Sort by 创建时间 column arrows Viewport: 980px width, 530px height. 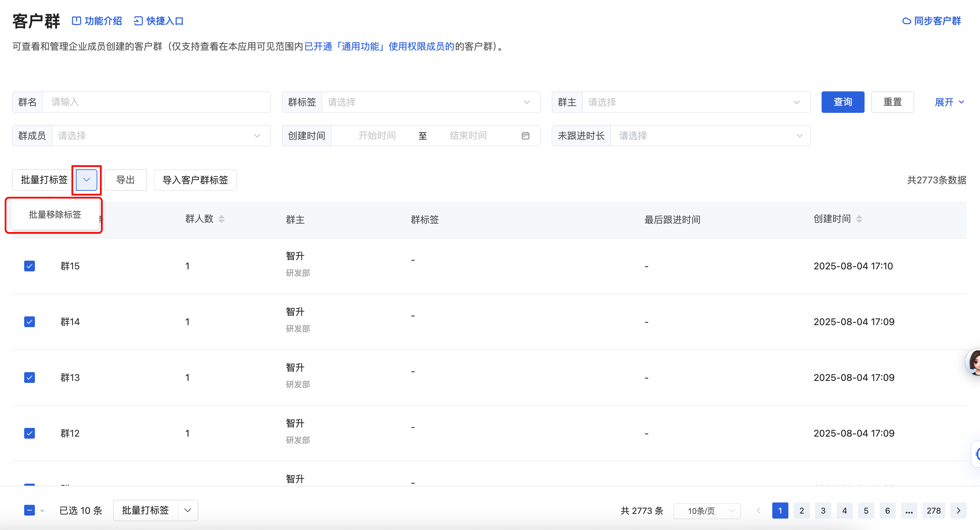[x=859, y=219]
